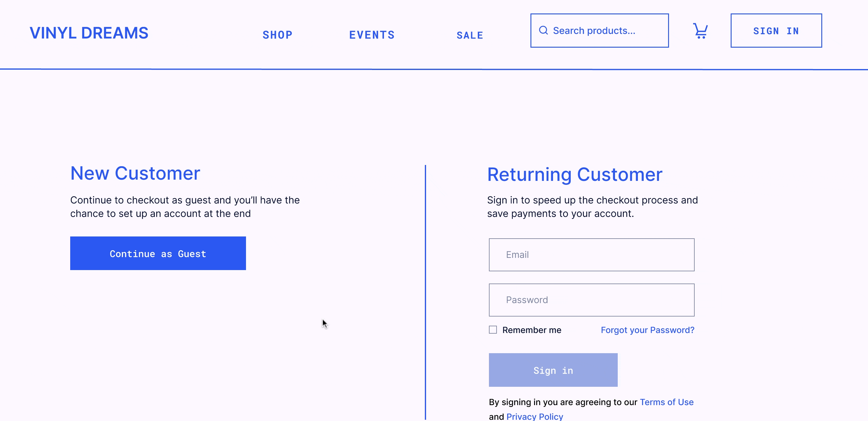Screen dimensions: 868x421
Task: Open the SHOP menu item
Action: coord(277,35)
